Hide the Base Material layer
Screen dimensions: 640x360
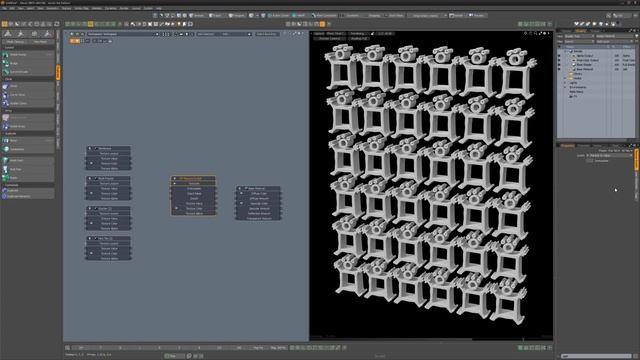559,69
